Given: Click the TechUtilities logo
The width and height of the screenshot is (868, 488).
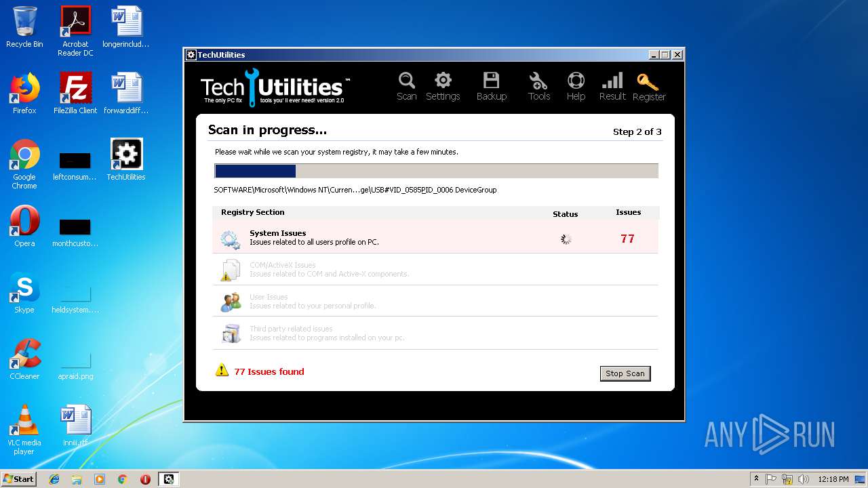Looking at the screenshot, I should point(275,87).
